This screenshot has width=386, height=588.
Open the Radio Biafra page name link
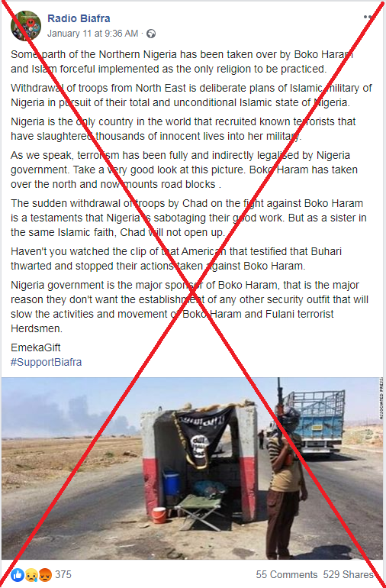pos(79,18)
